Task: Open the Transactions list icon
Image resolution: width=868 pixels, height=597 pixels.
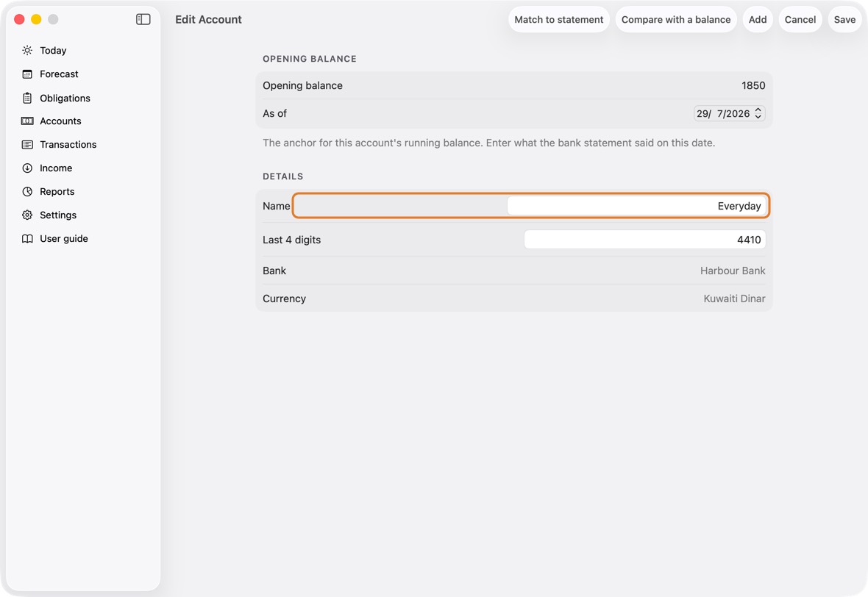Action: (27, 144)
